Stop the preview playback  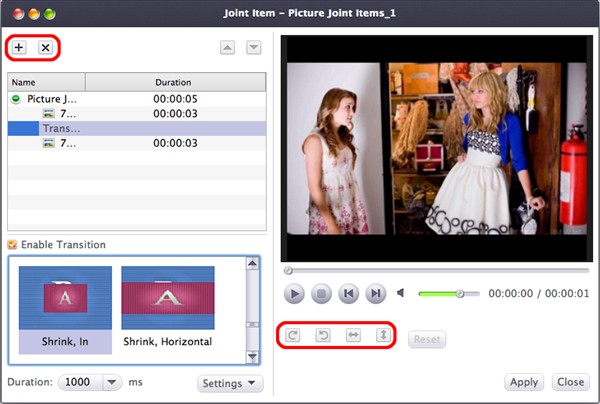(321, 293)
